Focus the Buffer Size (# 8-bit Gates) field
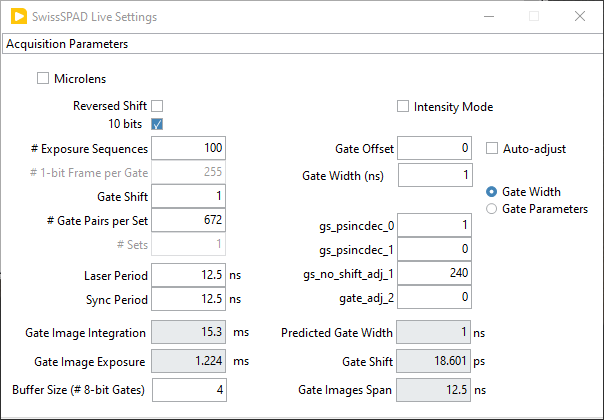The height and width of the screenshot is (420, 604). click(189, 390)
